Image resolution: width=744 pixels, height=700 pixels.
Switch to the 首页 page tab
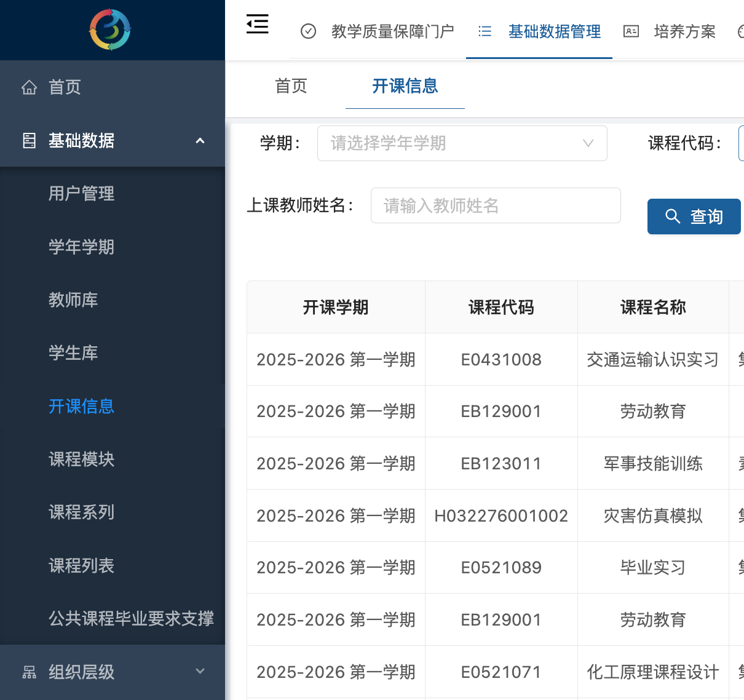[x=291, y=86]
